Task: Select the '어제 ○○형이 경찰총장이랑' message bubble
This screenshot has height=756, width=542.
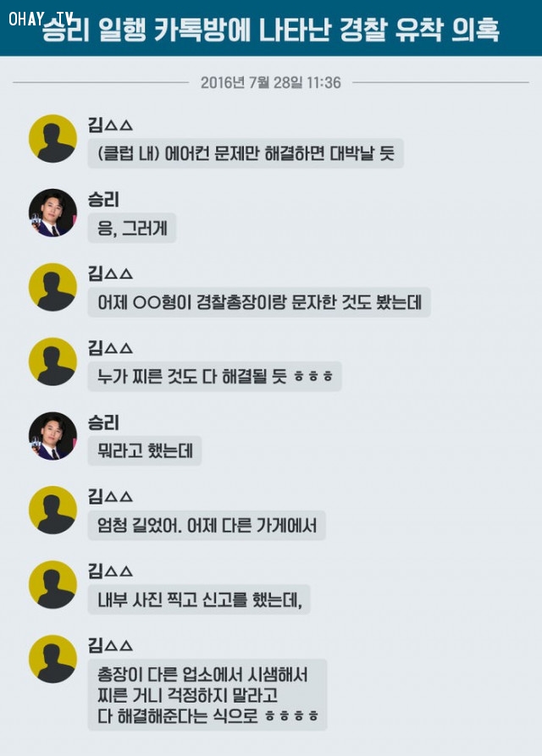Action: click(x=259, y=302)
